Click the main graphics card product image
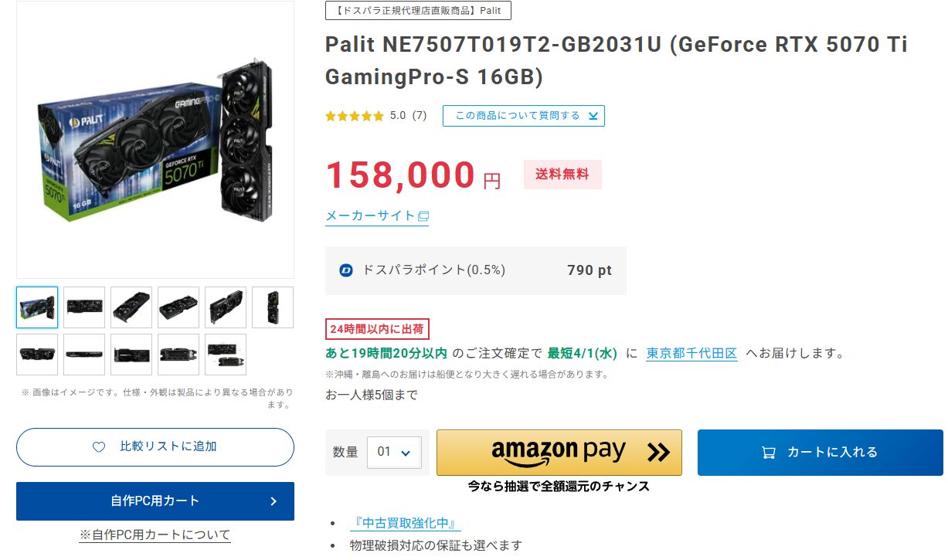 point(155,139)
